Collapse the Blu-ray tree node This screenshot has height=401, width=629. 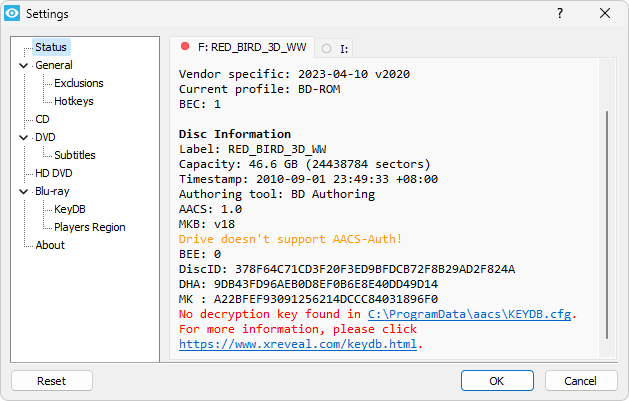coord(24,192)
